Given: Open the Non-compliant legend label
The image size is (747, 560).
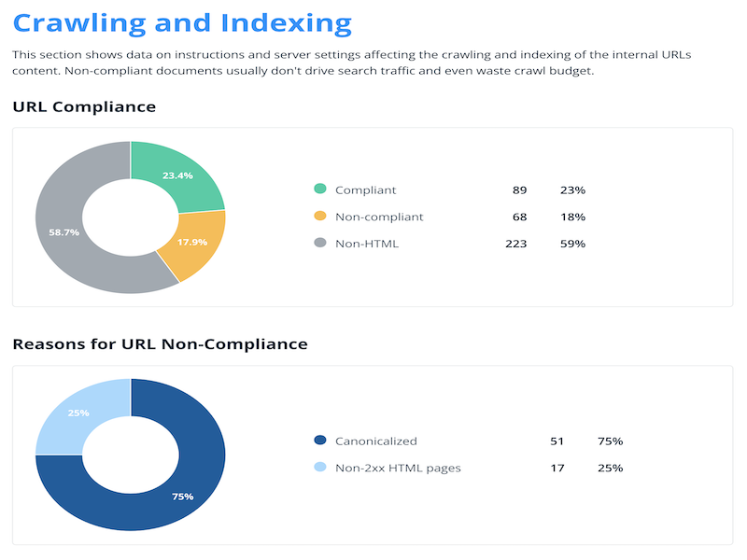Looking at the screenshot, I should (x=378, y=217).
